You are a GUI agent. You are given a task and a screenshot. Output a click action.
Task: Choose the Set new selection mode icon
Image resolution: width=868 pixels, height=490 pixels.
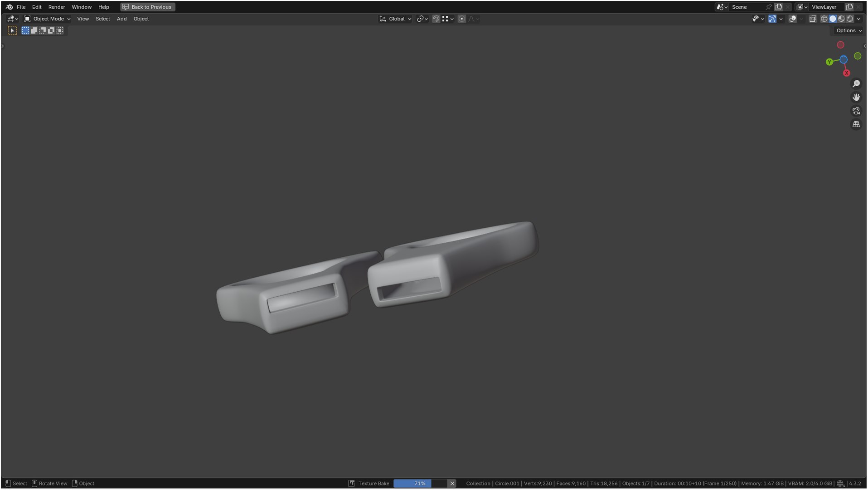(25, 30)
